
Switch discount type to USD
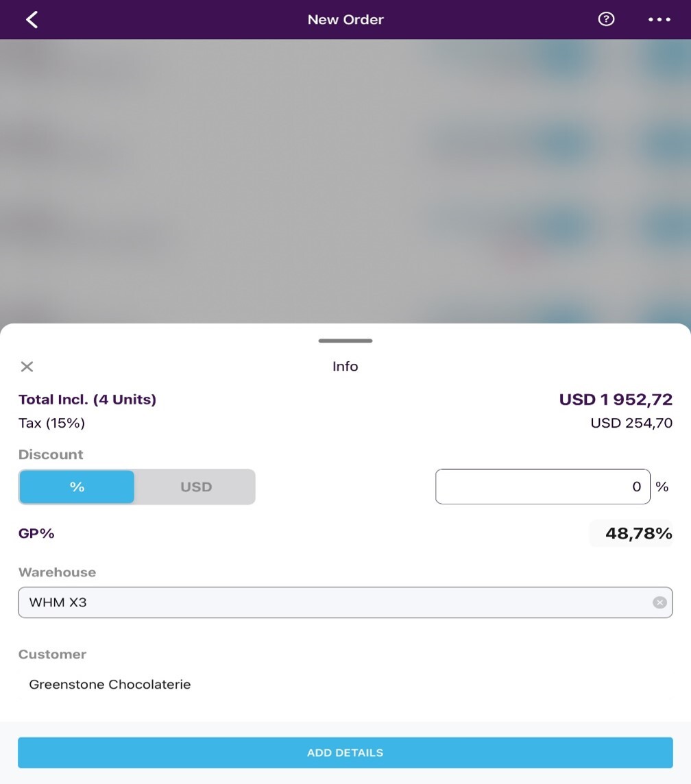tap(196, 487)
